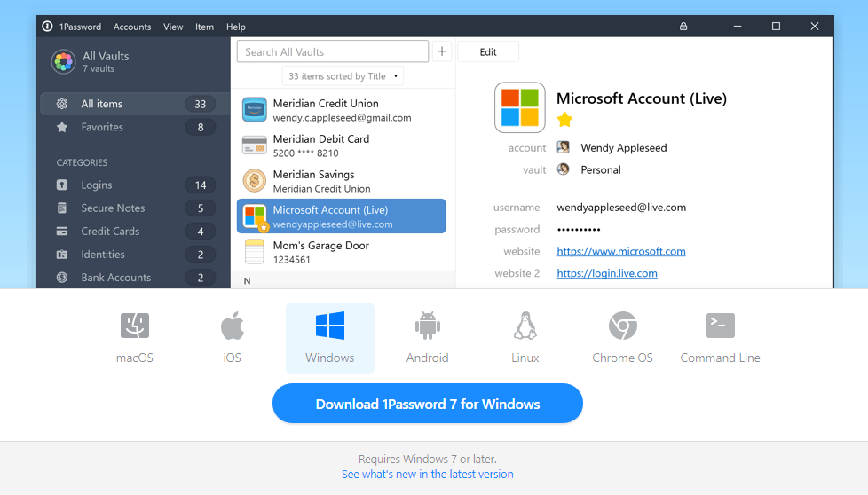The image size is (868, 495).
Task: Open the sort by Title dropdown
Action: point(343,76)
